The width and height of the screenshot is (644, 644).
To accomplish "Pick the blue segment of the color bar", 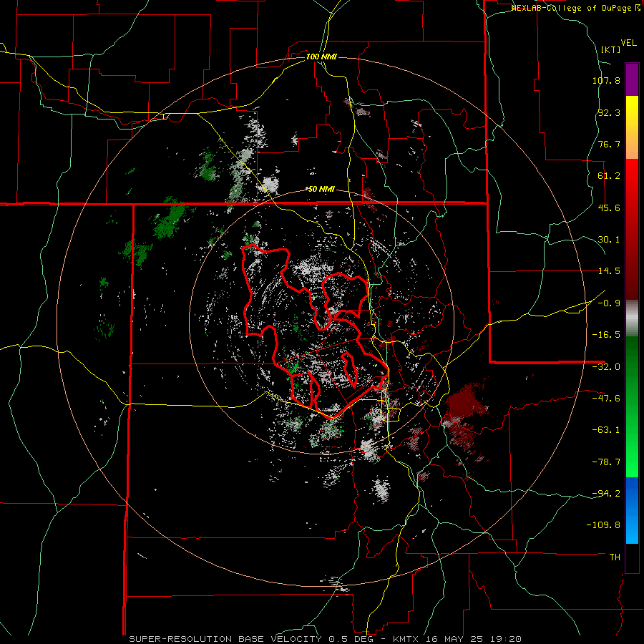I will 632,510.
